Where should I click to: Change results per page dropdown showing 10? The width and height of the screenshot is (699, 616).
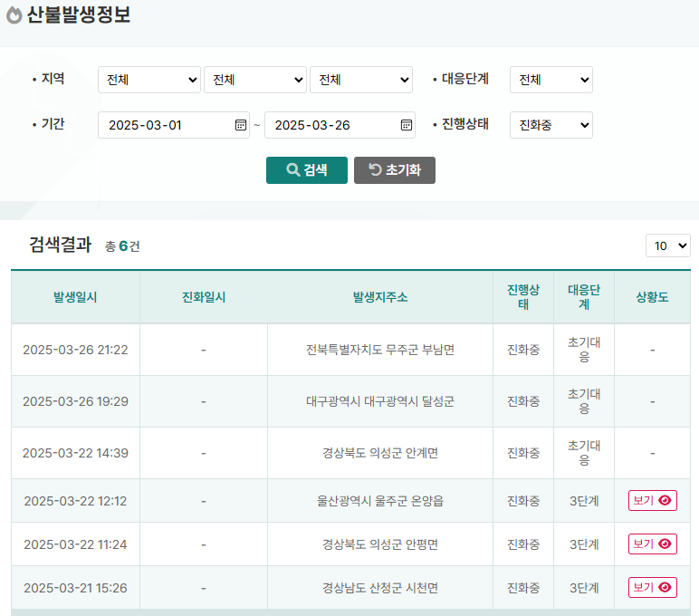pos(668,245)
